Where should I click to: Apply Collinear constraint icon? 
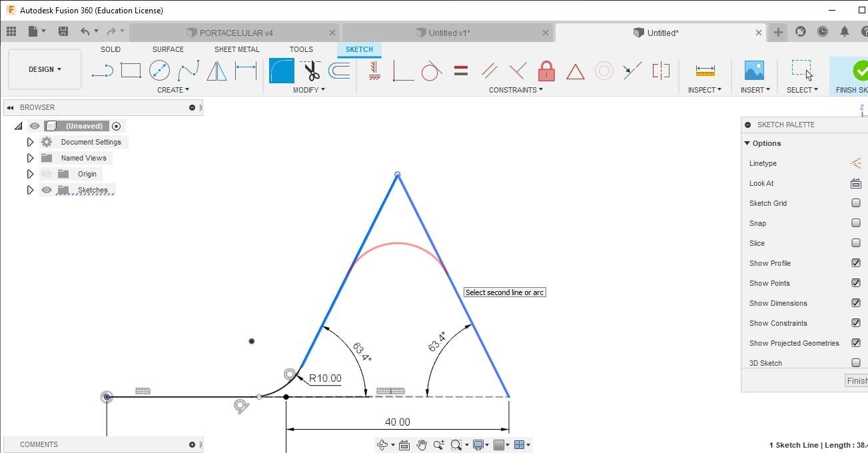(x=632, y=71)
